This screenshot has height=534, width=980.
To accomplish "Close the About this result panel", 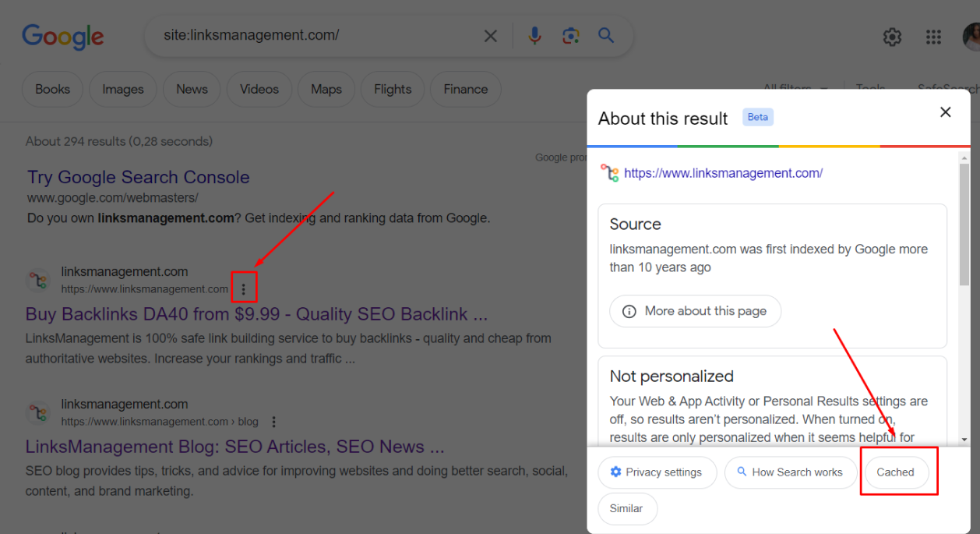I will click(x=945, y=112).
